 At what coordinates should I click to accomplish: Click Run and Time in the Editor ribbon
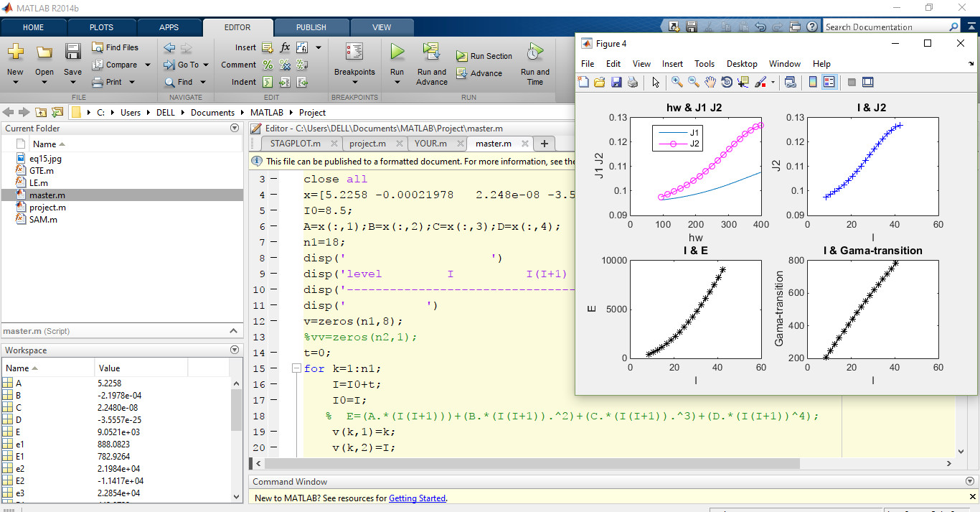click(x=534, y=63)
